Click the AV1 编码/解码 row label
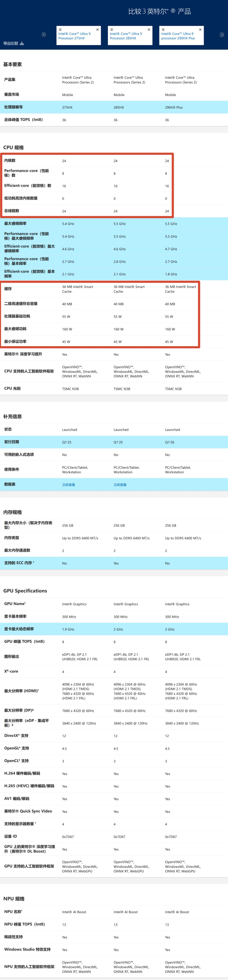This screenshot has width=228, height=980. point(17,799)
